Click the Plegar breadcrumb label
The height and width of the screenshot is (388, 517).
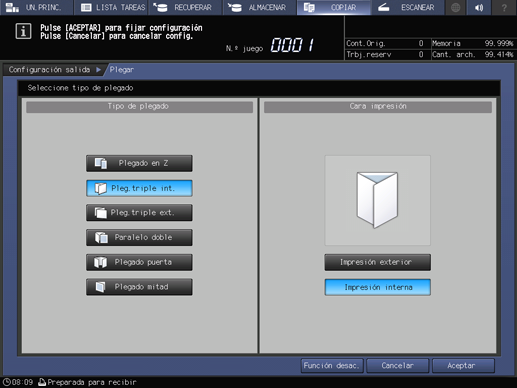pyautogui.click(x=122, y=70)
